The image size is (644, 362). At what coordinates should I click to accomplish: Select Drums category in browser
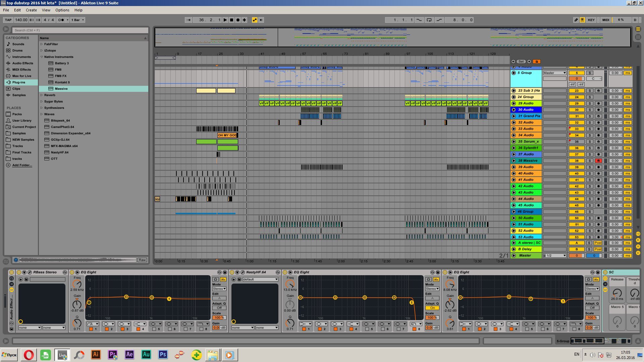click(17, 50)
